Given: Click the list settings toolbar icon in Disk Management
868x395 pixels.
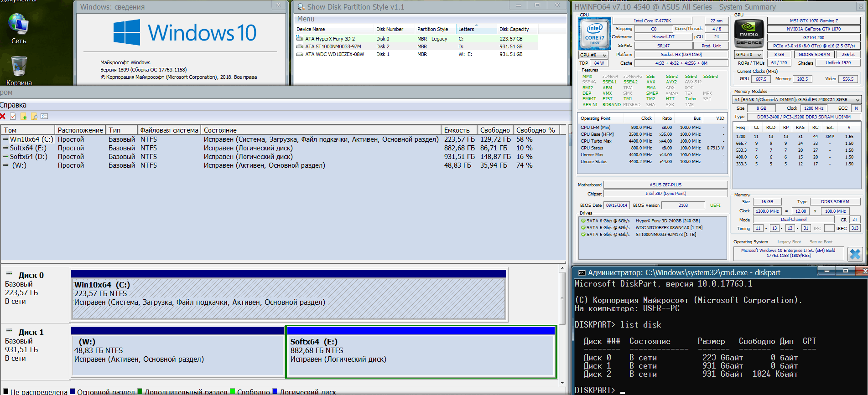Looking at the screenshot, I should pyautogui.click(x=44, y=117).
